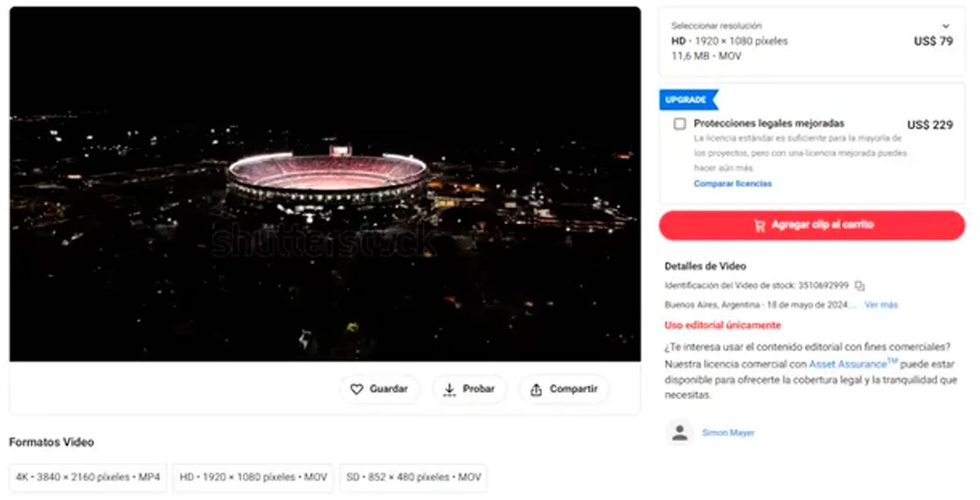
Task: Select the 4K 3840 × 2160 MP4 format
Action: point(87,477)
